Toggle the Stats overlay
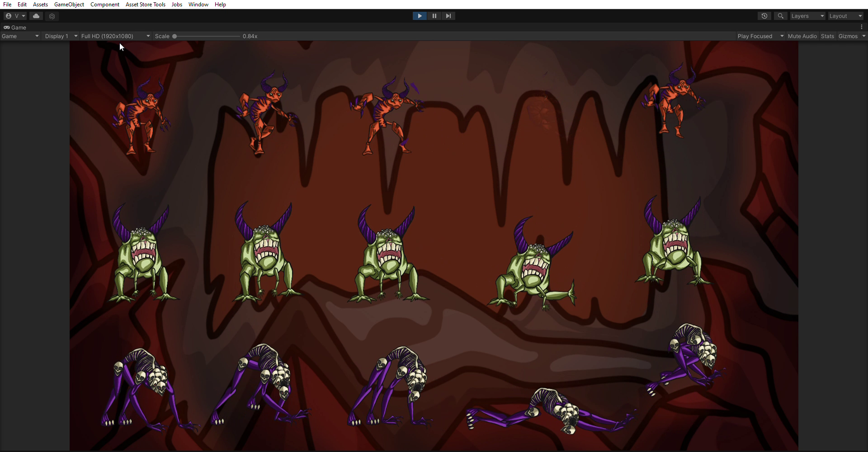This screenshot has height=452, width=868. pyautogui.click(x=827, y=36)
